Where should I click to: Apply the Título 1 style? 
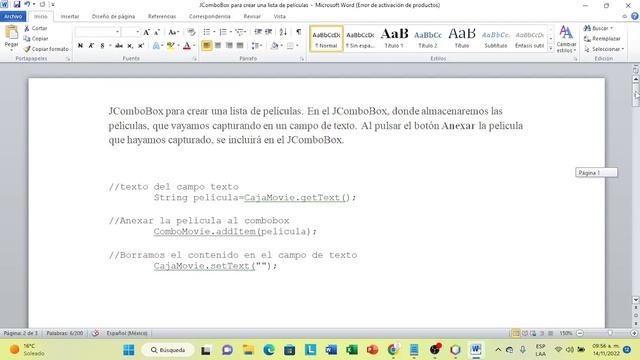tap(394, 39)
